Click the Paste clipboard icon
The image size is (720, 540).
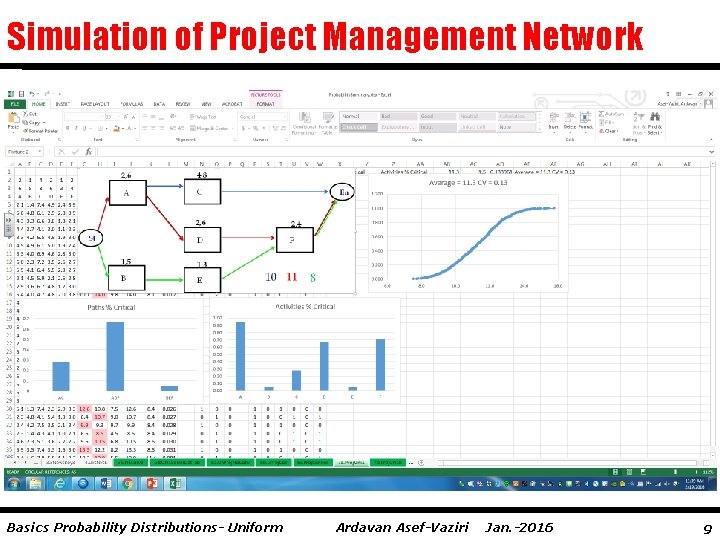point(13,119)
